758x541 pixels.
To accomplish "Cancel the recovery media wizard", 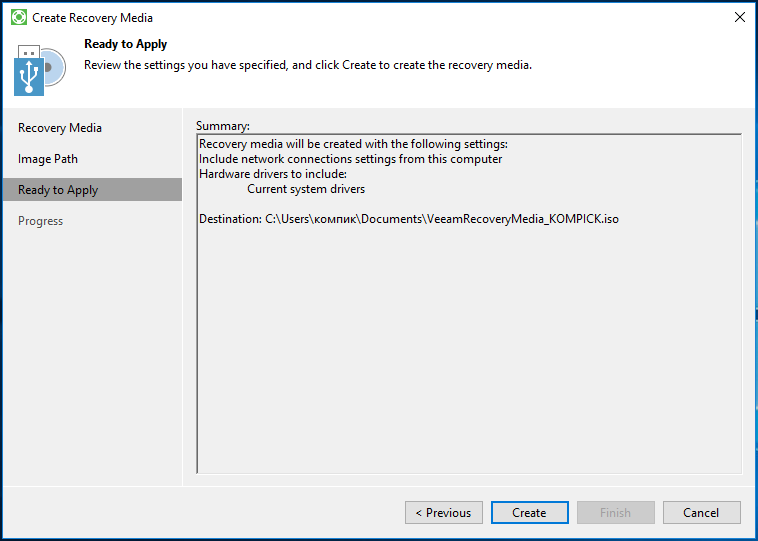I will [701, 512].
